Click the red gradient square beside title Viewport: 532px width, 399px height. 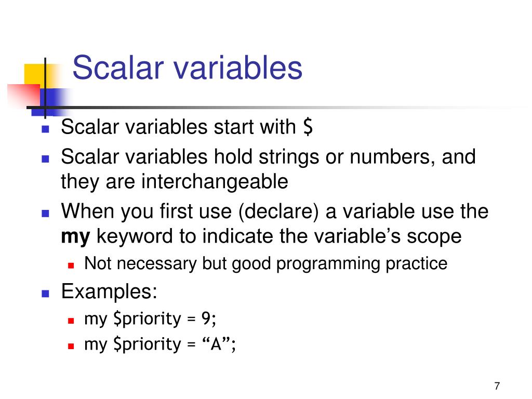tap(24, 96)
